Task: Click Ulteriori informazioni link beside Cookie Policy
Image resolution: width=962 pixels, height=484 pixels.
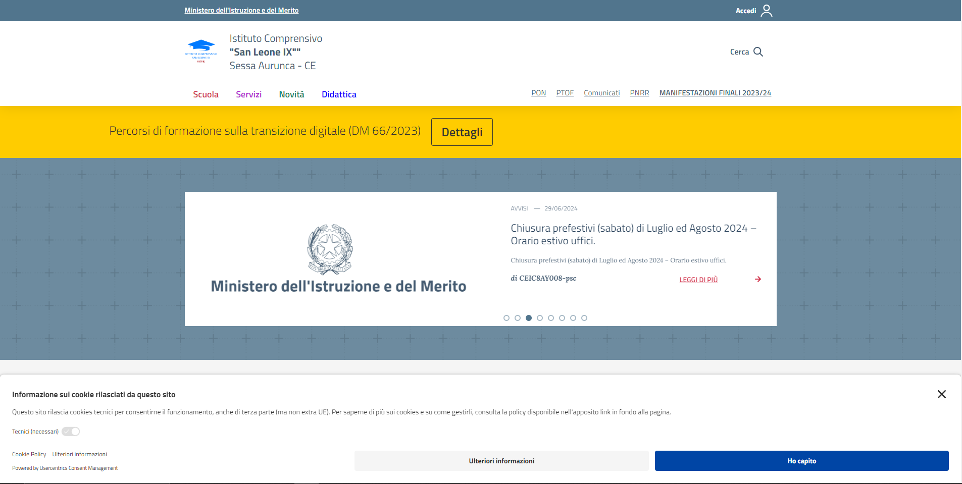Action: tap(80, 454)
